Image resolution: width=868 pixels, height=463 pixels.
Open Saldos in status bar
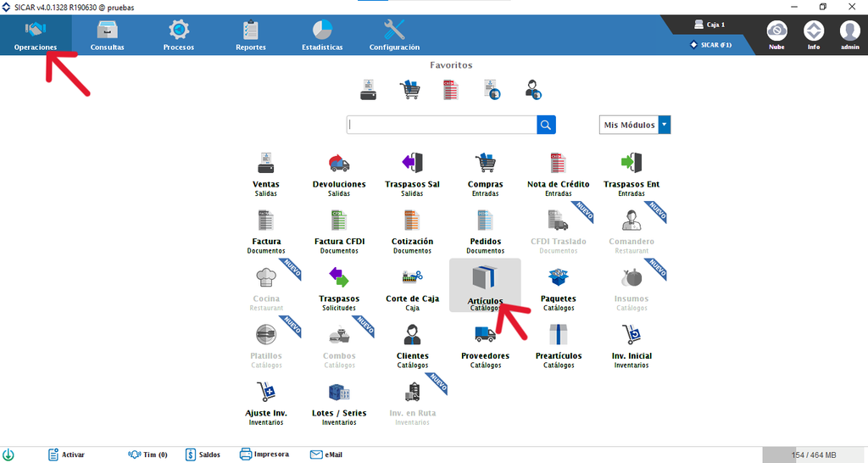(203, 455)
